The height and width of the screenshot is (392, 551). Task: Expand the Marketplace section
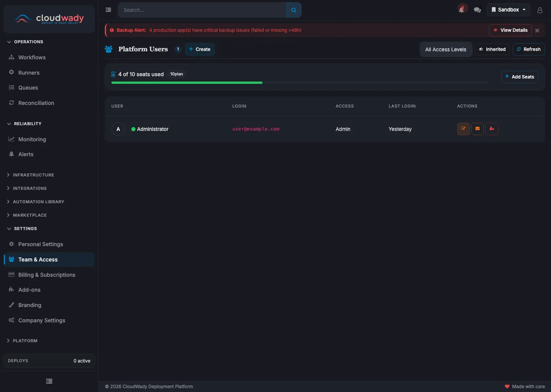tap(27, 215)
